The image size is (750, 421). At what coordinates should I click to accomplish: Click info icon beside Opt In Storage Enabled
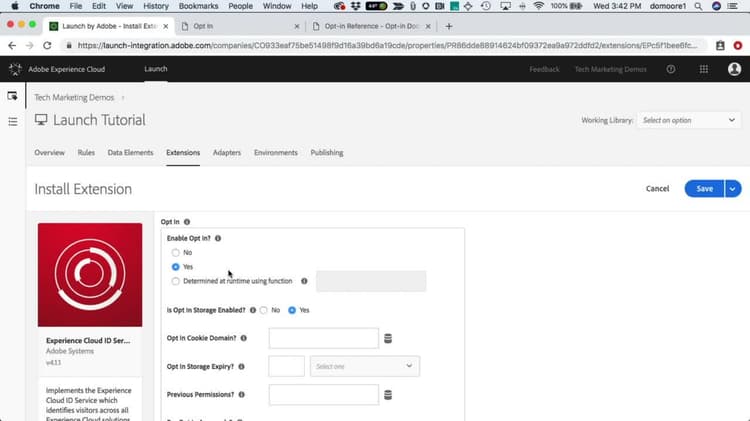pyautogui.click(x=253, y=310)
